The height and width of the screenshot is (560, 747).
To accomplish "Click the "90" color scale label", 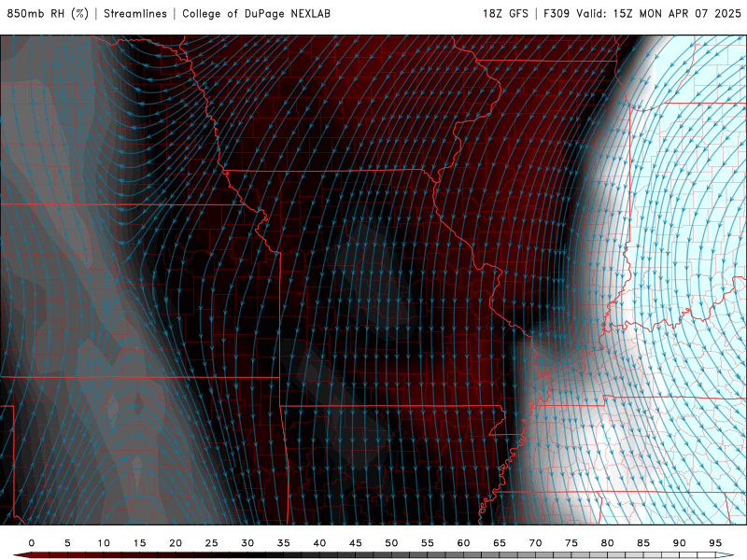I will pos(680,543).
